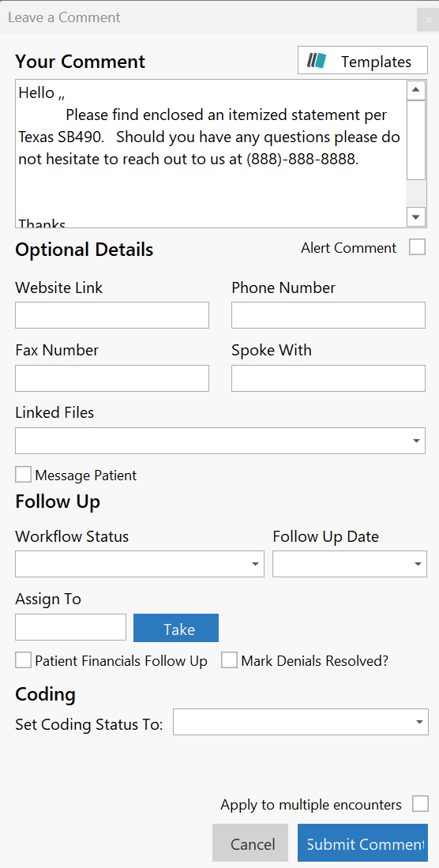The image size is (439, 868).
Task: Click the Cancel button
Action: tap(250, 843)
